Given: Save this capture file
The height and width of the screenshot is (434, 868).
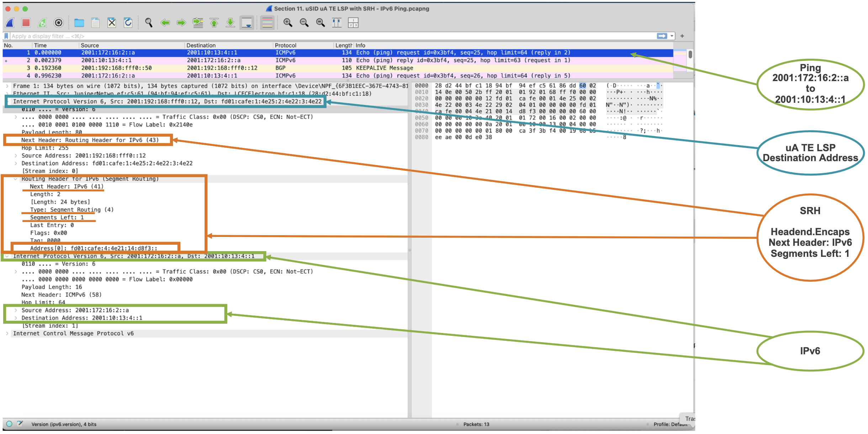Looking at the screenshot, I should coord(95,23).
